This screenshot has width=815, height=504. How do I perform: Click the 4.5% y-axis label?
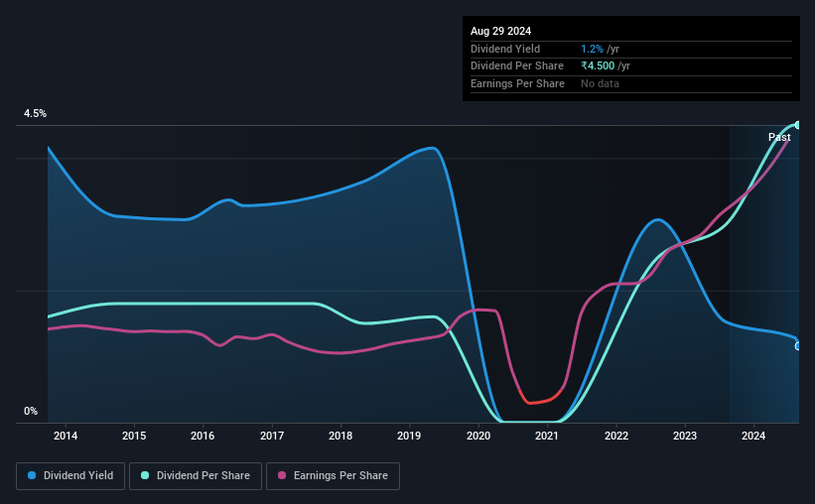tap(35, 113)
